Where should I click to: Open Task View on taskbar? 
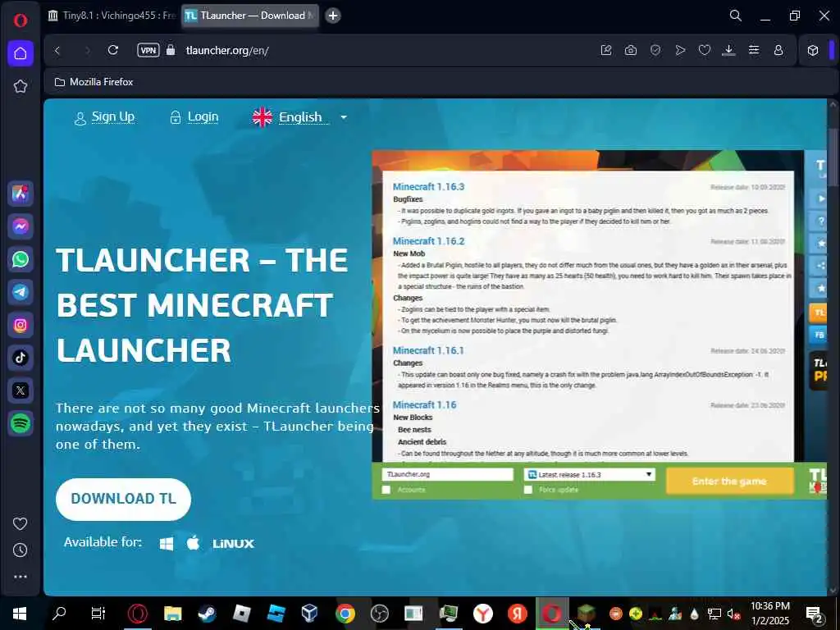pyautogui.click(x=98, y=614)
